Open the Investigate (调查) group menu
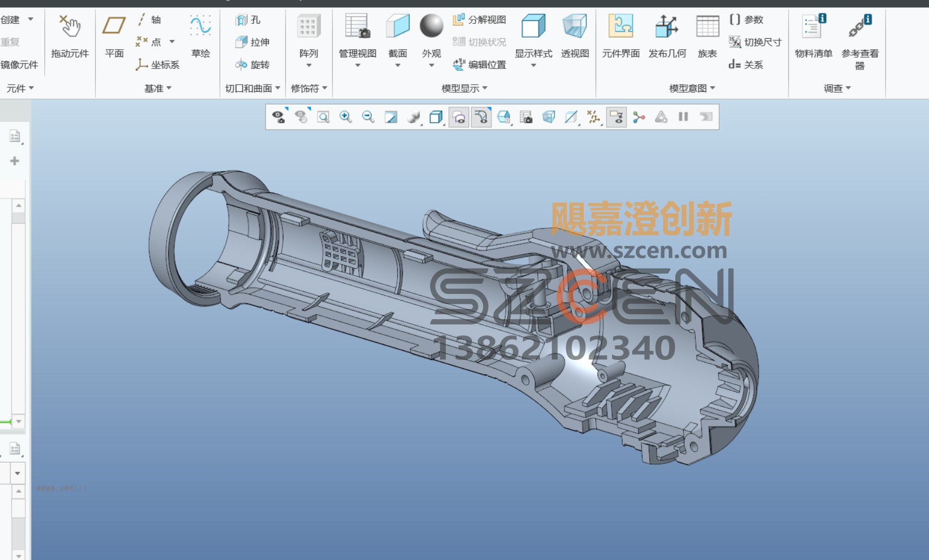The image size is (929, 560). click(837, 88)
